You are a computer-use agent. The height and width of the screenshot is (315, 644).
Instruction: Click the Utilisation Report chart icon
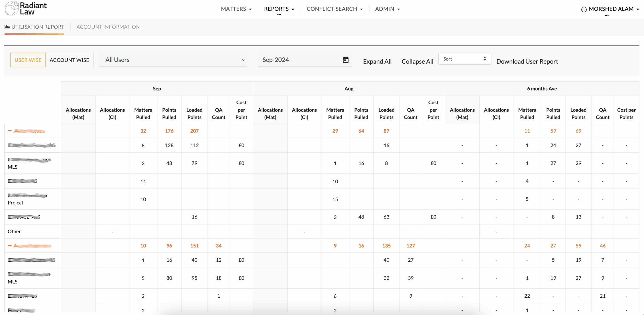point(7,27)
